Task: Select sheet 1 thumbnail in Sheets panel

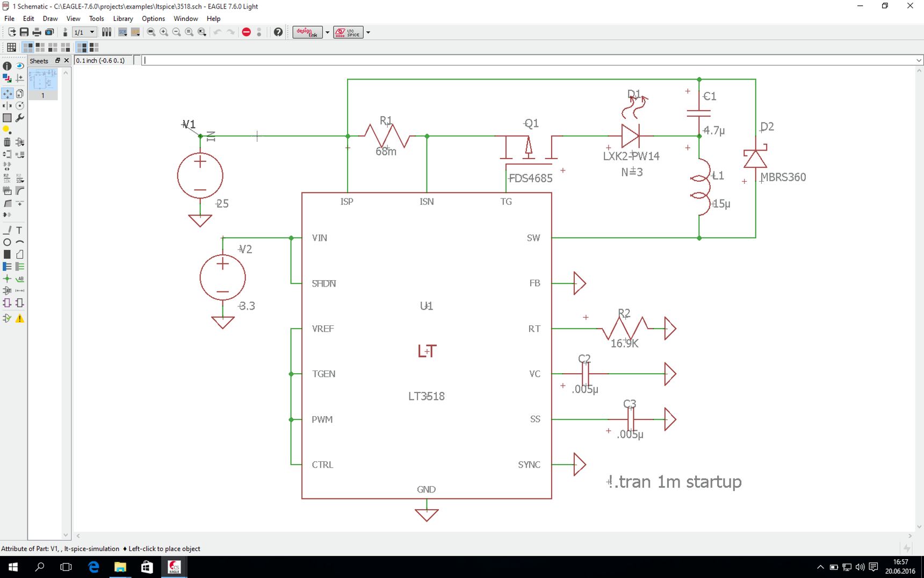Action: tap(43, 84)
